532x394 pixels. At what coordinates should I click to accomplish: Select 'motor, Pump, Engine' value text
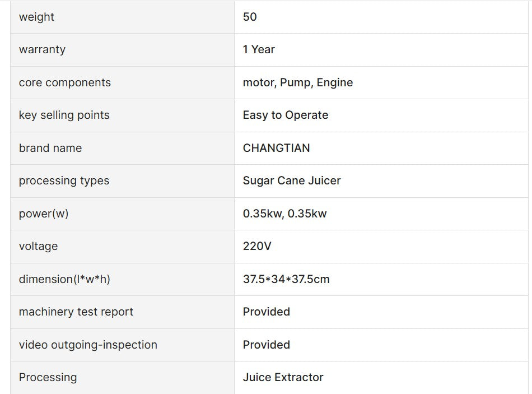coord(297,82)
